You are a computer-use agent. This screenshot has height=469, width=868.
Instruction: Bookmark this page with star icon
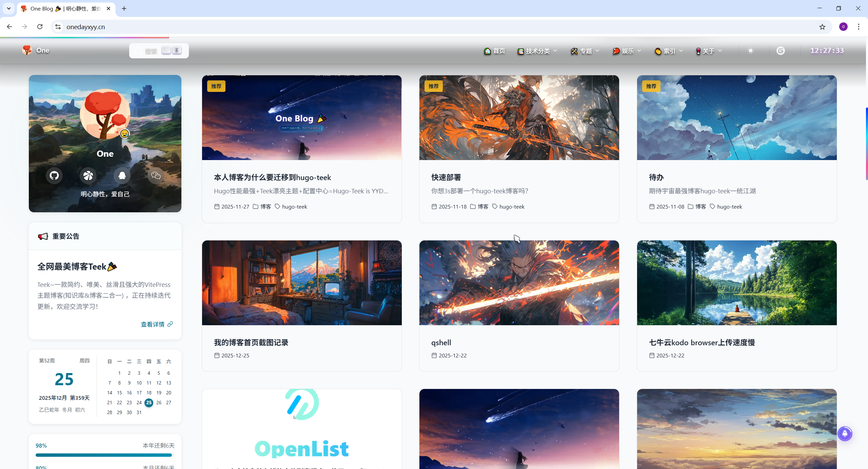click(x=822, y=27)
